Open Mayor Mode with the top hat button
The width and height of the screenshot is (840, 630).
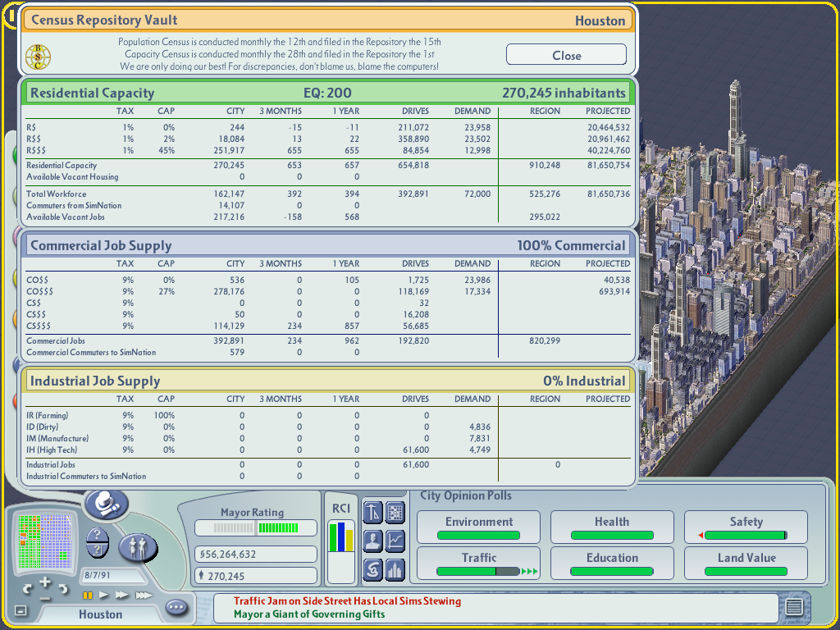click(x=107, y=504)
